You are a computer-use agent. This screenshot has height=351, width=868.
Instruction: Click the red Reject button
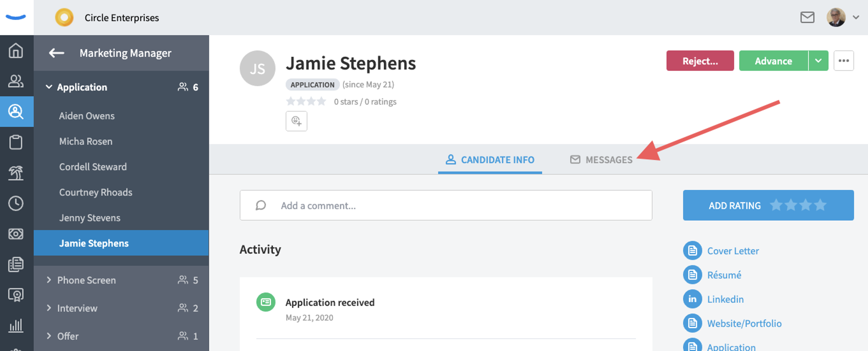(700, 60)
